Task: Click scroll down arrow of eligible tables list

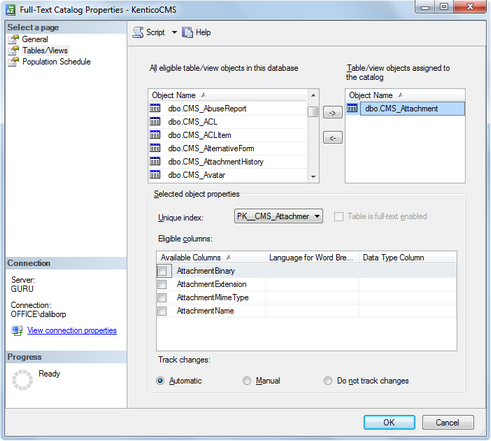Action: pos(313,177)
